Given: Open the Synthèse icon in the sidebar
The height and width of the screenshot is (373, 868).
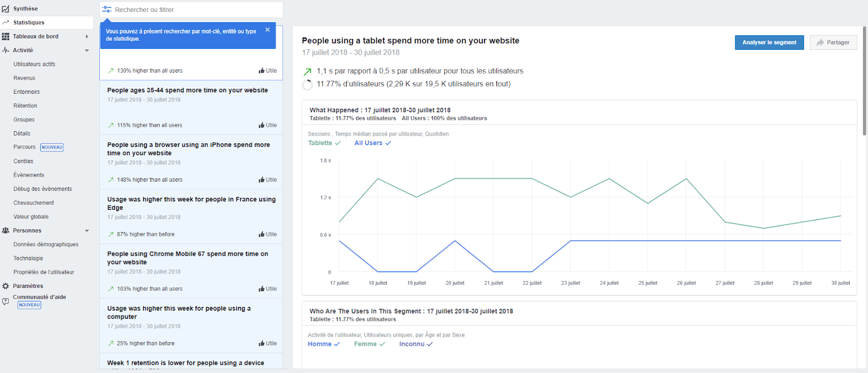Looking at the screenshot, I should (x=5, y=9).
